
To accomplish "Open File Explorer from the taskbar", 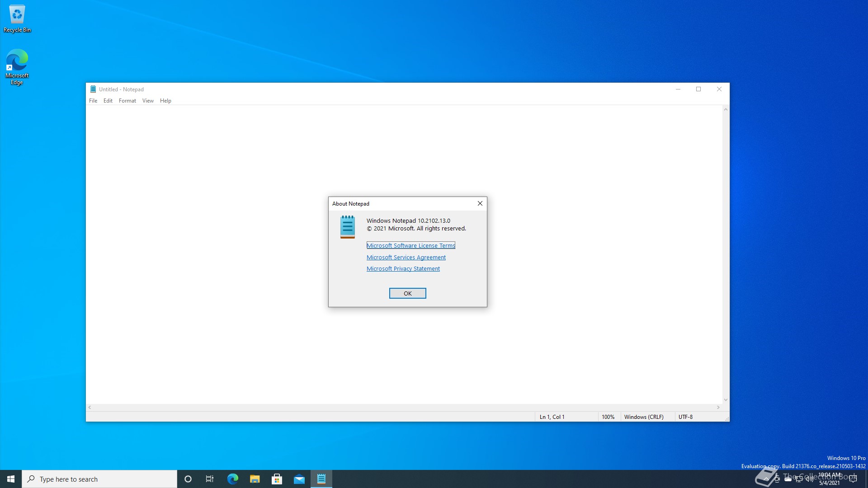I will pyautogui.click(x=255, y=479).
